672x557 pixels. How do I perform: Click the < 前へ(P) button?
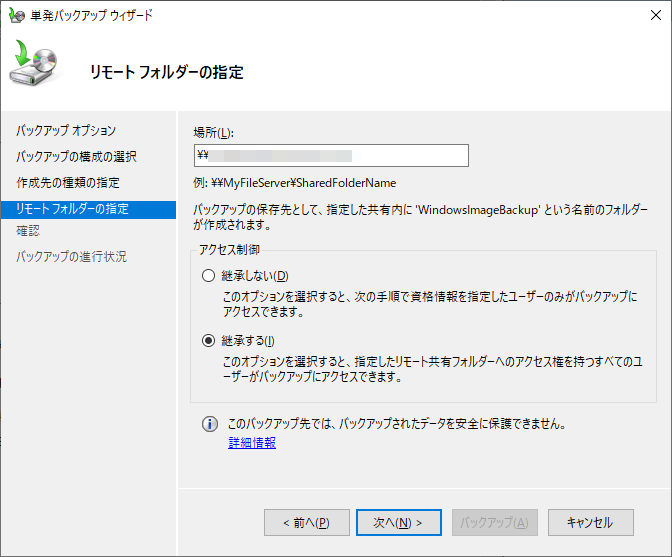[x=307, y=522]
